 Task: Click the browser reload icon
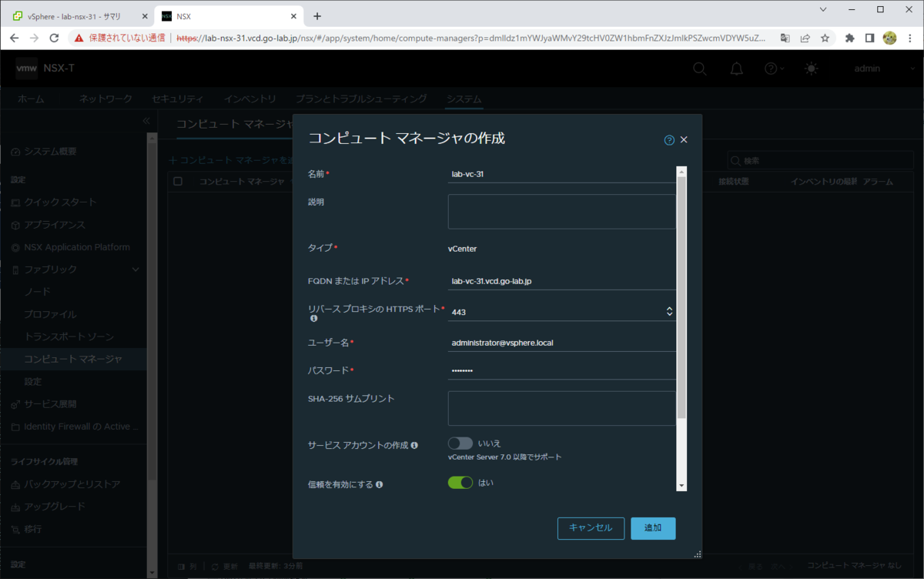click(x=54, y=38)
